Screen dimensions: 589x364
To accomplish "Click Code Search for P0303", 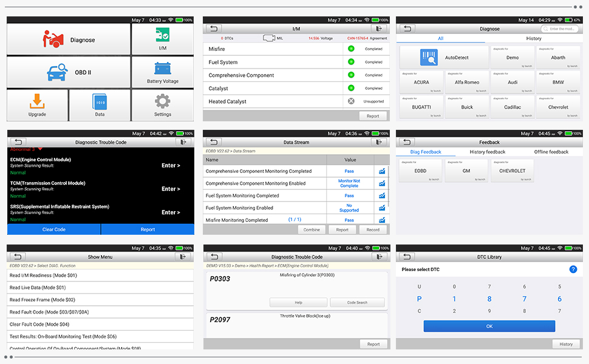I will point(357,302).
